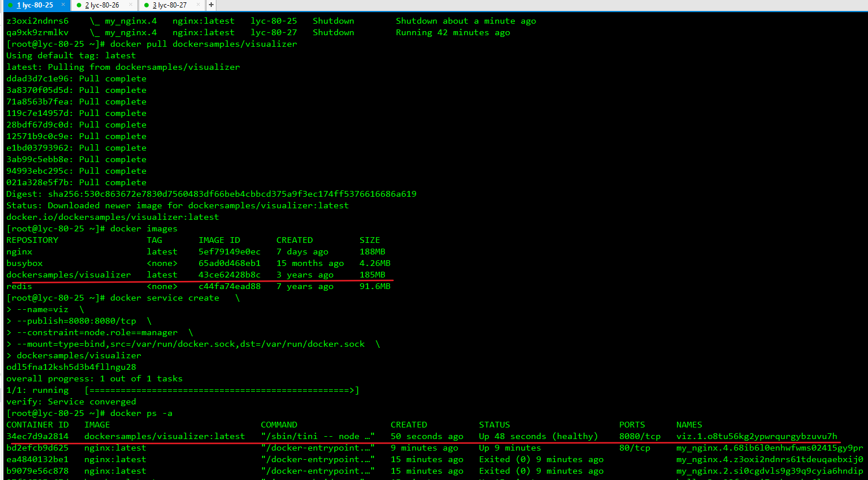868x480 pixels.
Task: Click green status dot on lyc-80-26 tab
Action: click(78, 5)
